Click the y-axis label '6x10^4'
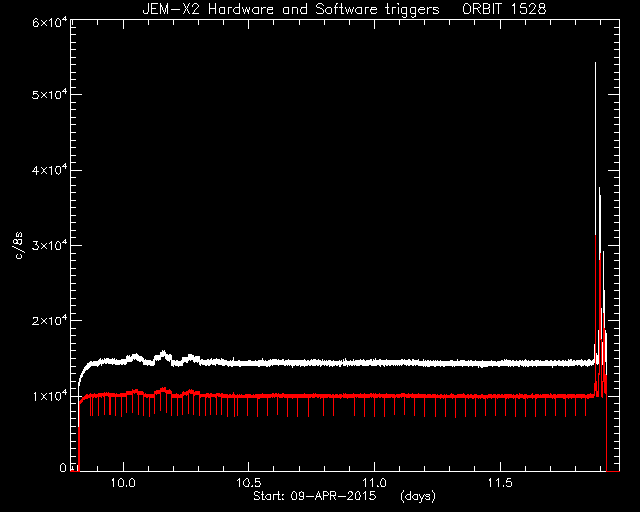Viewport: 640px width, 512px height. tap(50, 22)
